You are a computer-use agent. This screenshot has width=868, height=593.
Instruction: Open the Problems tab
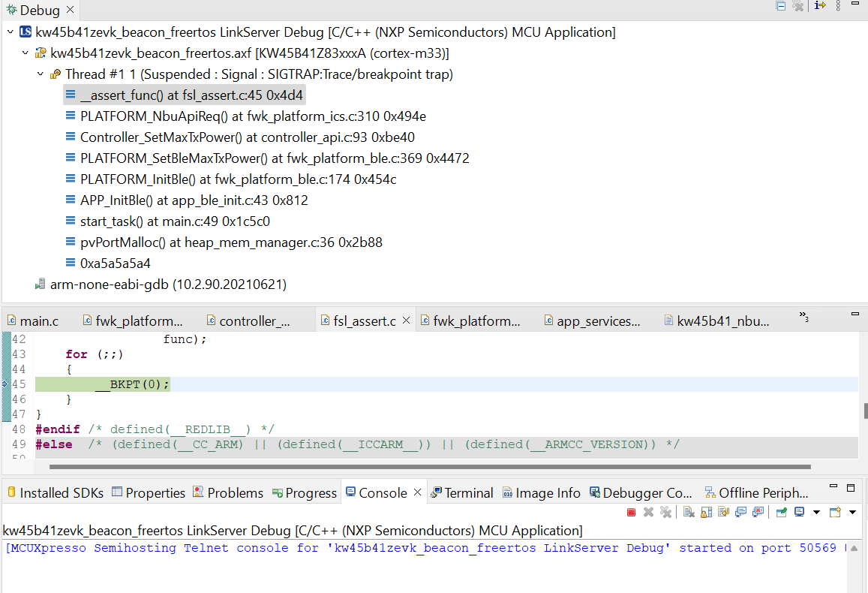(x=227, y=492)
